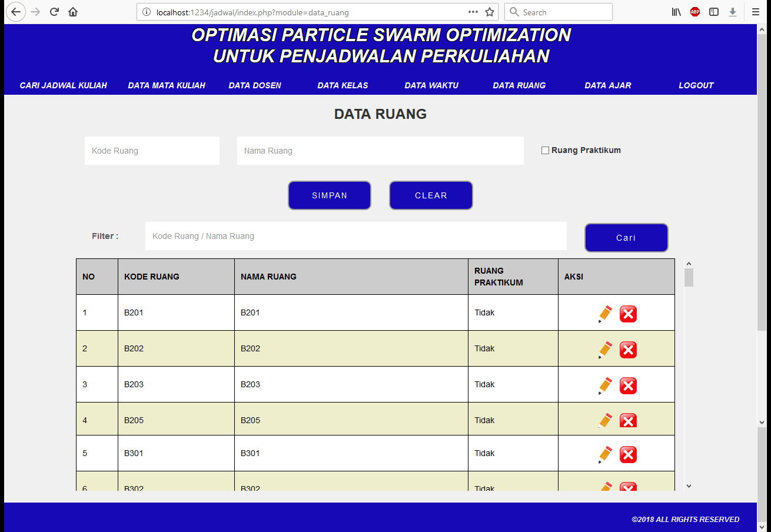Open the Adblock Plus extension icon
This screenshot has width=771, height=532.
[x=695, y=12]
